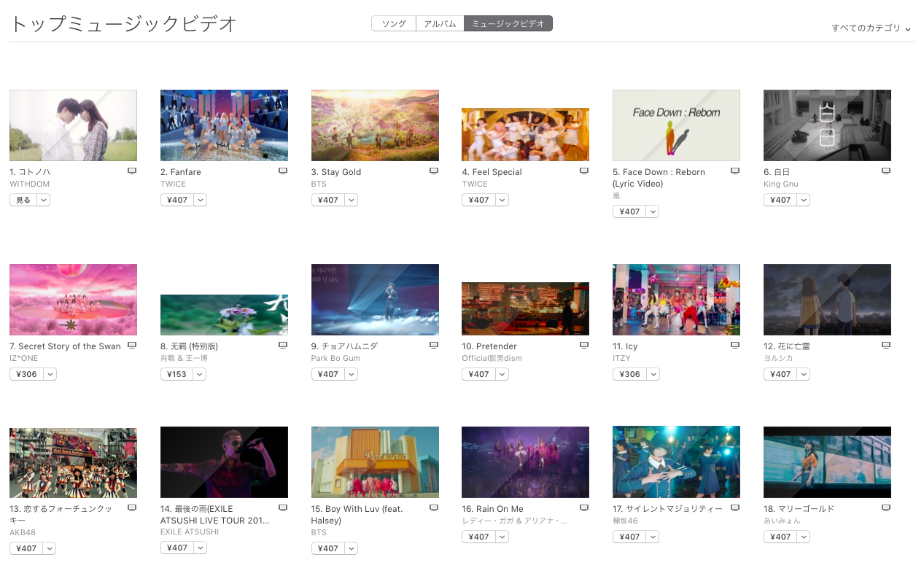Viewport: 924px width, 568px height.
Task: Open the Rain On Me video thumbnail
Action: pos(525,462)
